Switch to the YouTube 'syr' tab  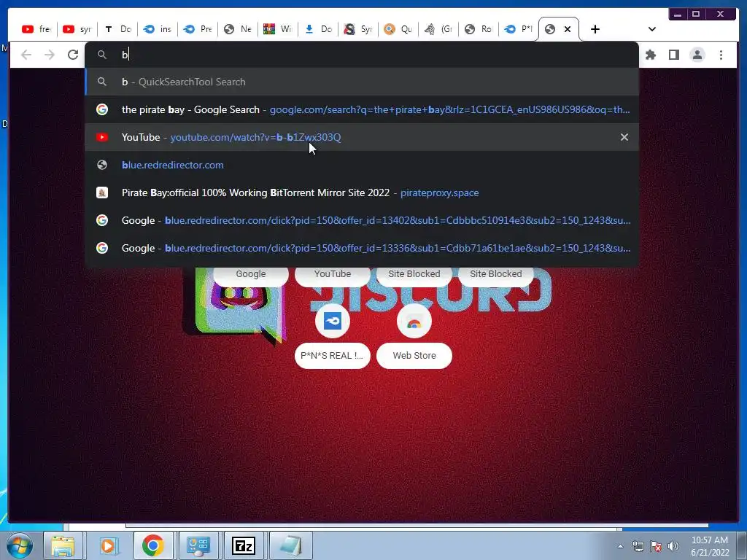point(77,29)
